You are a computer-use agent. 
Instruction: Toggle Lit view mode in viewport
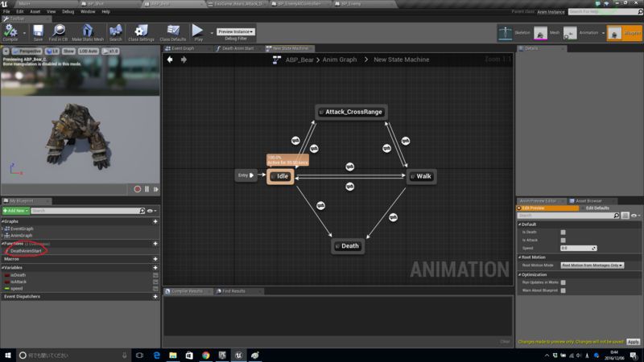point(52,51)
